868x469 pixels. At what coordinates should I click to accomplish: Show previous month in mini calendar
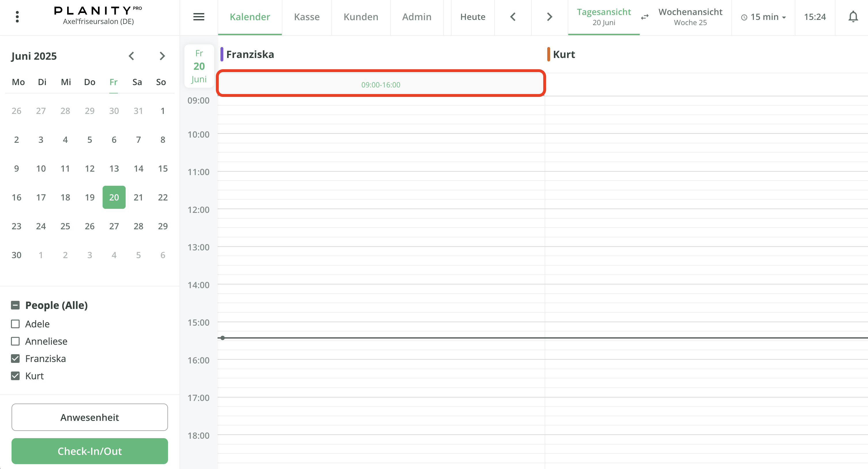pyautogui.click(x=131, y=56)
